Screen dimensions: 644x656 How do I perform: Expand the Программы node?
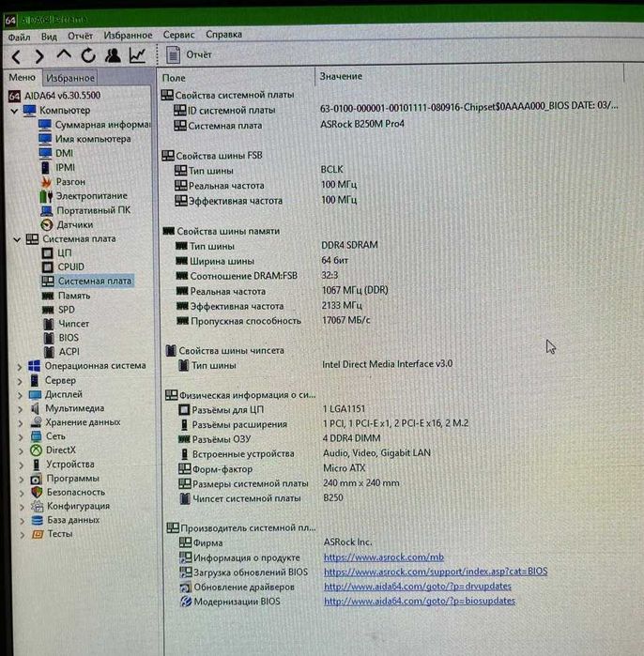(22, 480)
